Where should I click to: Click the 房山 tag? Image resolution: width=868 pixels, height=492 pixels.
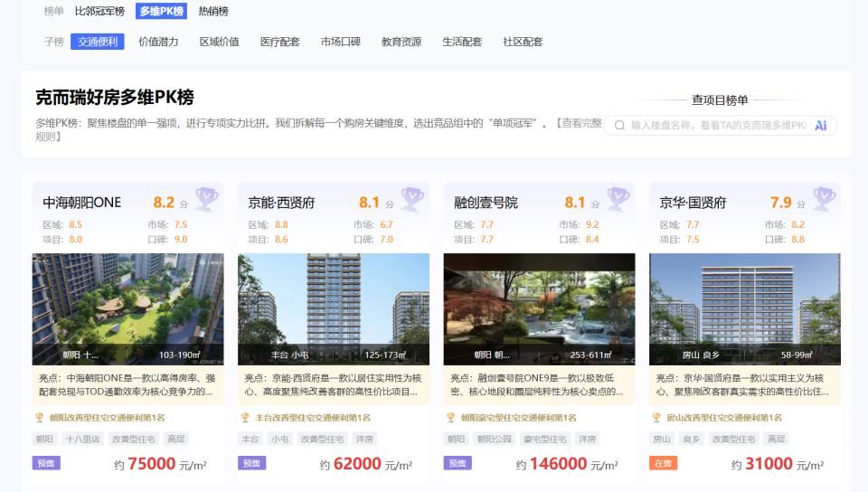point(662,439)
